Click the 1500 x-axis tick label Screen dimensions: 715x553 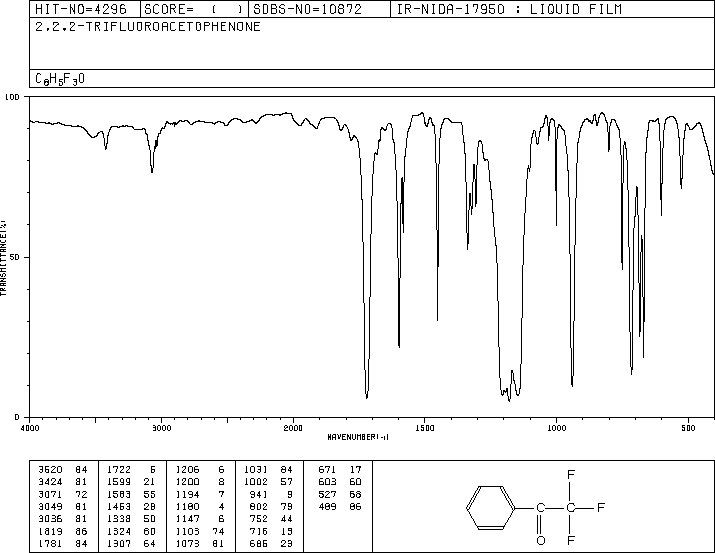425,428
